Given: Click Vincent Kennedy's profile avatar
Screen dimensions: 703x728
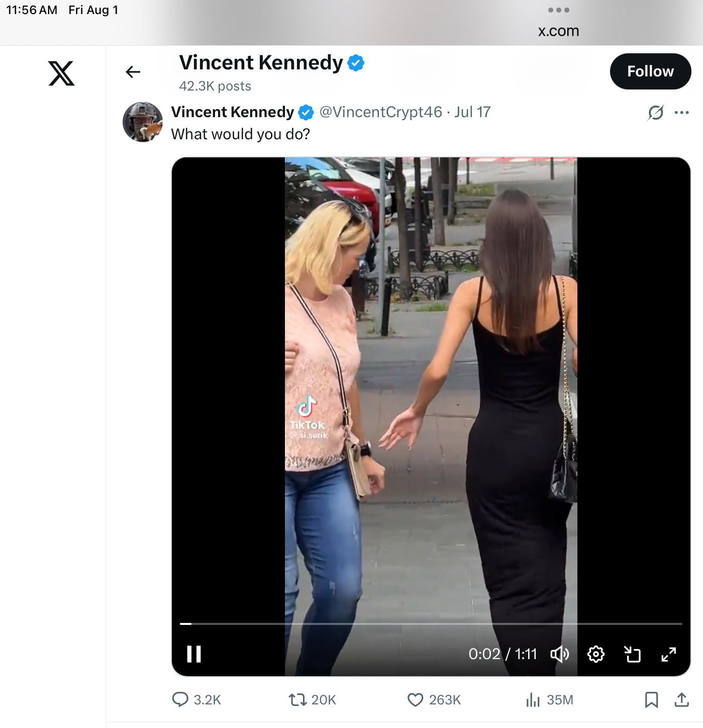Looking at the screenshot, I should click(x=143, y=122).
